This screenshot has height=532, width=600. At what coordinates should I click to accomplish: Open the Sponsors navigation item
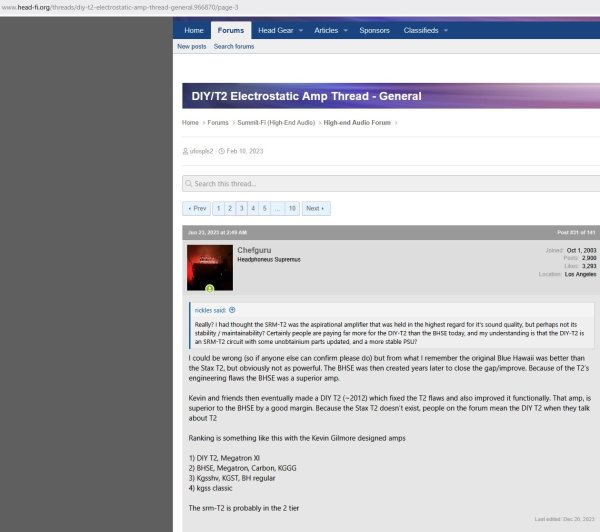(374, 30)
